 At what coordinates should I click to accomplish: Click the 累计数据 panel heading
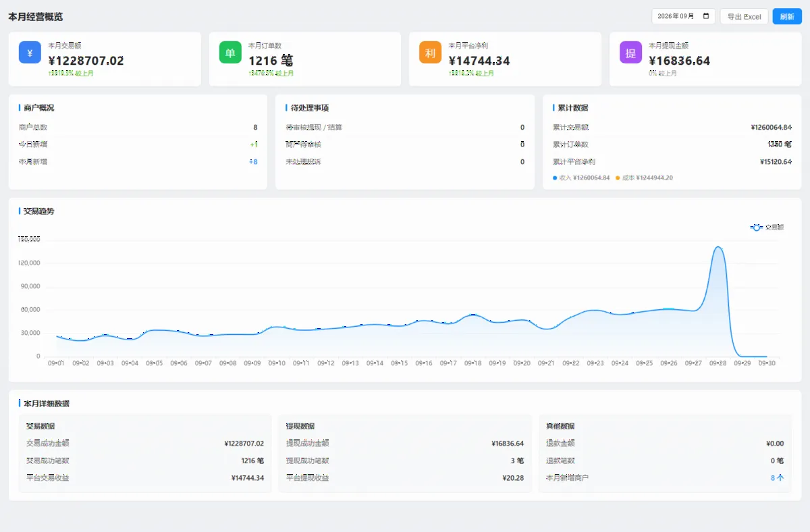tap(573, 107)
